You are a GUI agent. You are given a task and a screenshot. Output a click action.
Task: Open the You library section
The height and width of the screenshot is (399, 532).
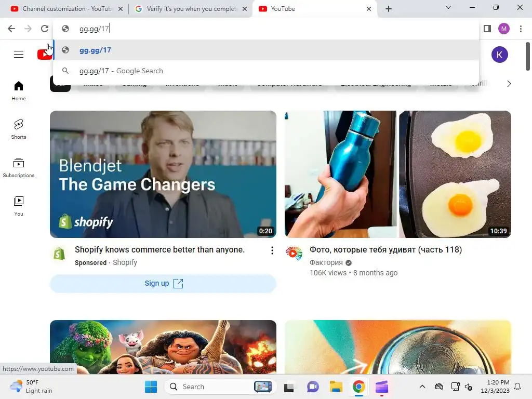[19, 206]
